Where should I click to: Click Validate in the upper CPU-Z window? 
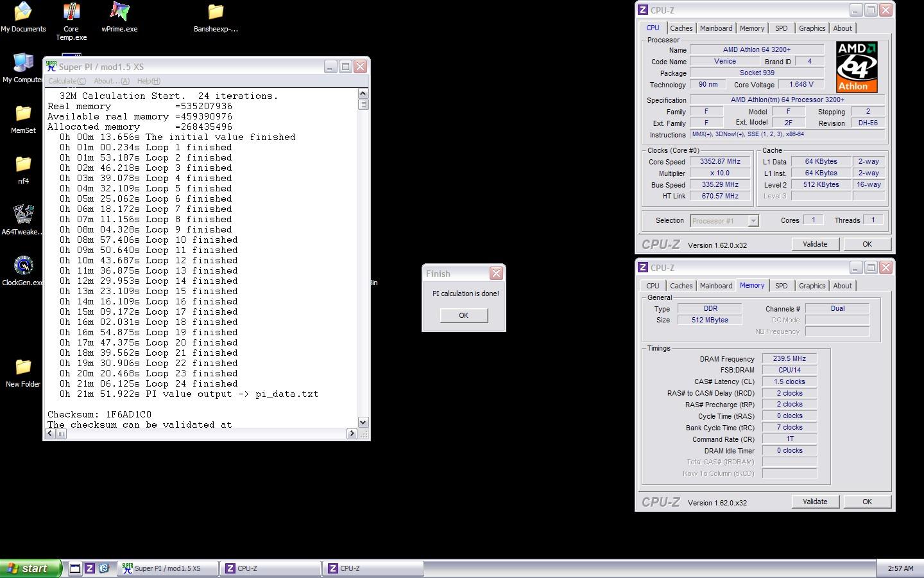(815, 244)
